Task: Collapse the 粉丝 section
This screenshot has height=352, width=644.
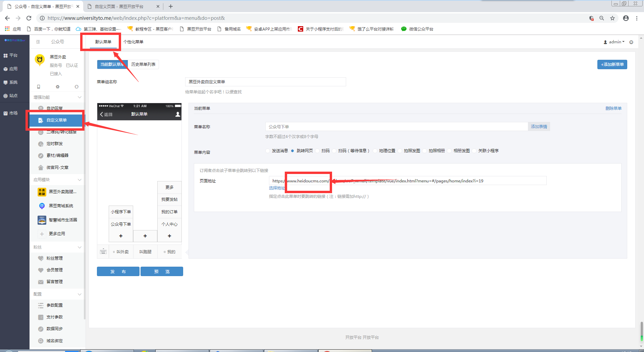Action: pyautogui.click(x=79, y=247)
